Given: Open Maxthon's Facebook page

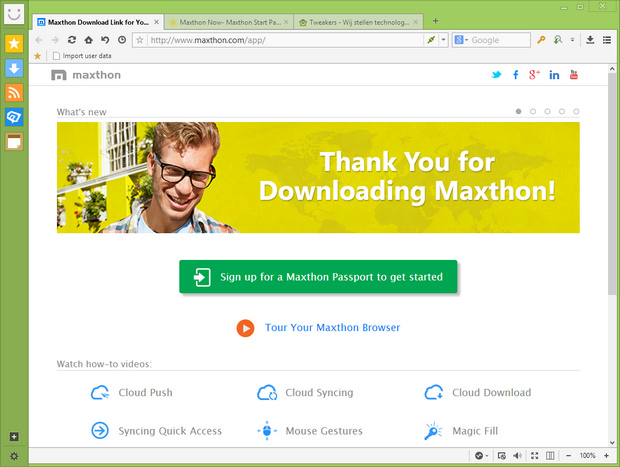Looking at the screenshot, I should coord(516,74).
